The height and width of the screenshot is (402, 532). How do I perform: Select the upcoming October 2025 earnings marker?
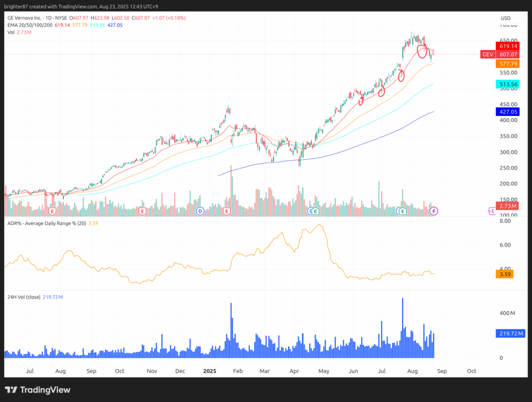coord(492,211)
